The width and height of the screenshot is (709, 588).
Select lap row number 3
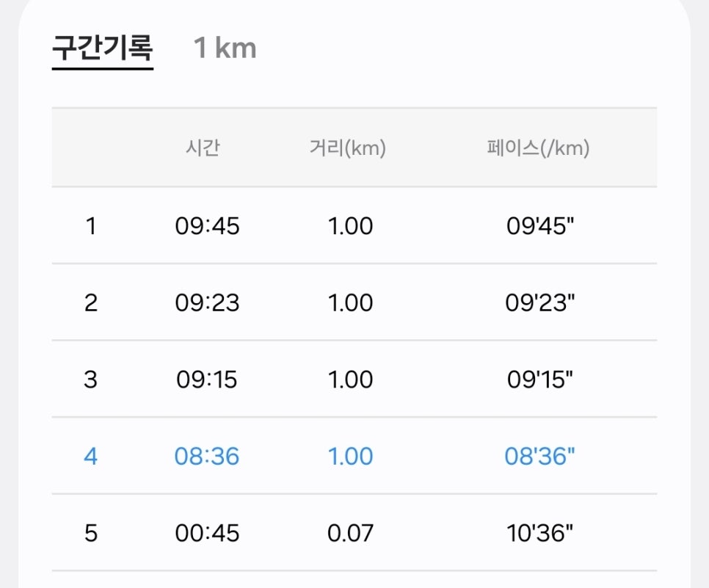pos(354,379)
